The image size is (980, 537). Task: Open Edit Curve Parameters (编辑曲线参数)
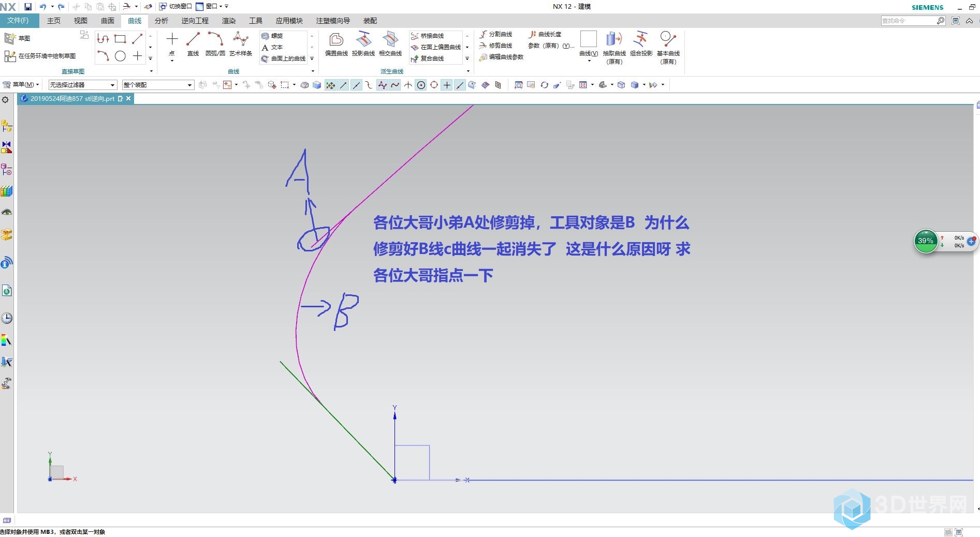pyautogui.click(x=502, y=57)
